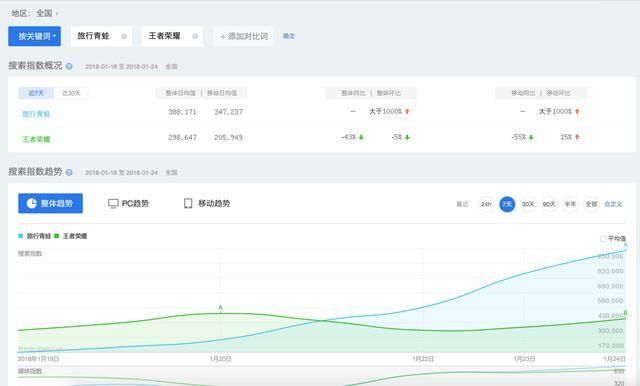
Task: Remove the 王者荣耀 keyword with its x icon
Action: pyautogui.click(x=195, y=37)
